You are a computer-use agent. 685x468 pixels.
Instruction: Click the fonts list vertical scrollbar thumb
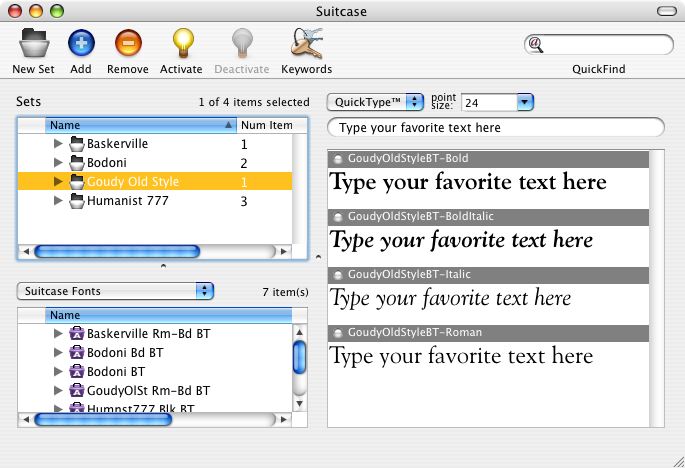(x=299, y=357)
